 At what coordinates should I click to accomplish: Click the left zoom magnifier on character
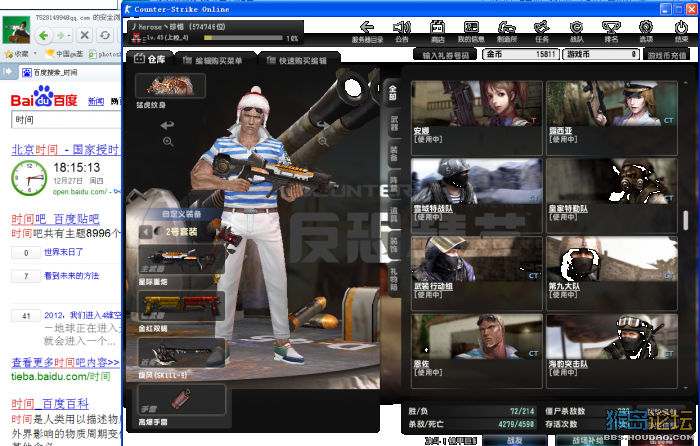(x=168, y=142)
